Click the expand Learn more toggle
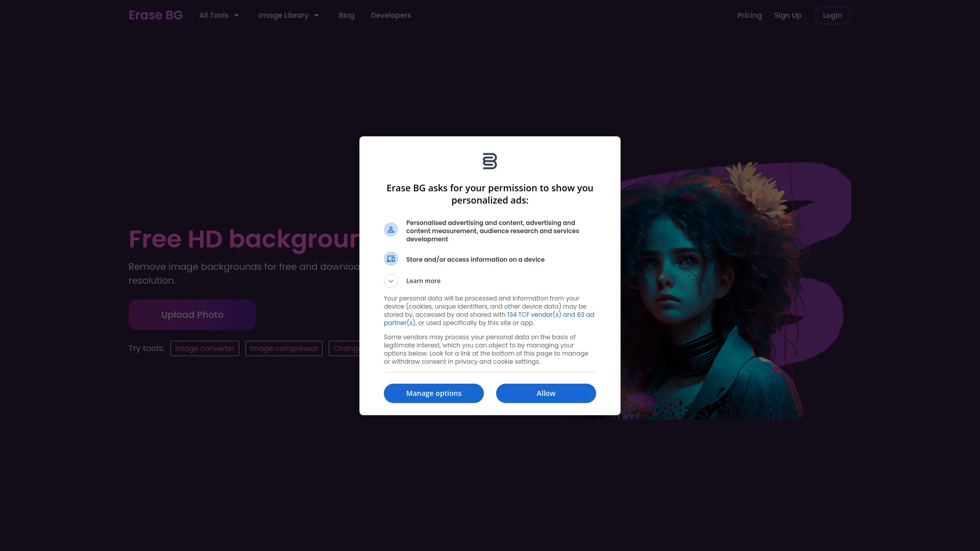The width and height of the screenshot is (980, 551). pos(390,281)
